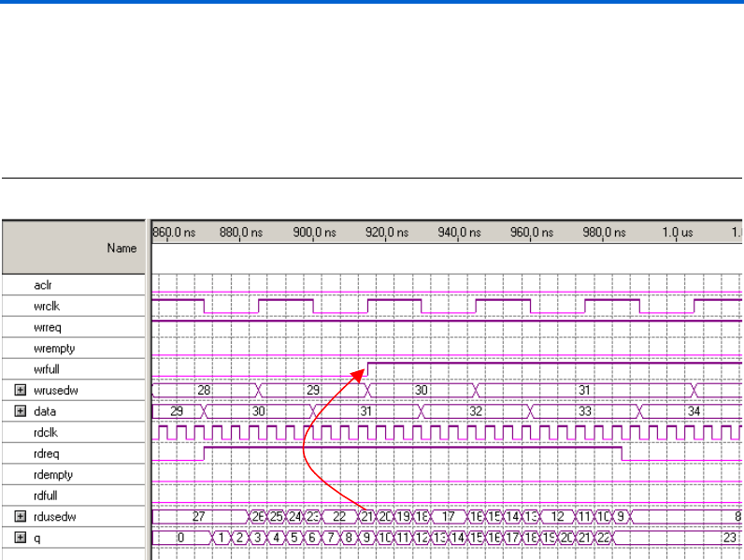This screenshot has width=744, height=560.
Task: Click rdusedw value 12 segment
Action: [x=557, y=516]
